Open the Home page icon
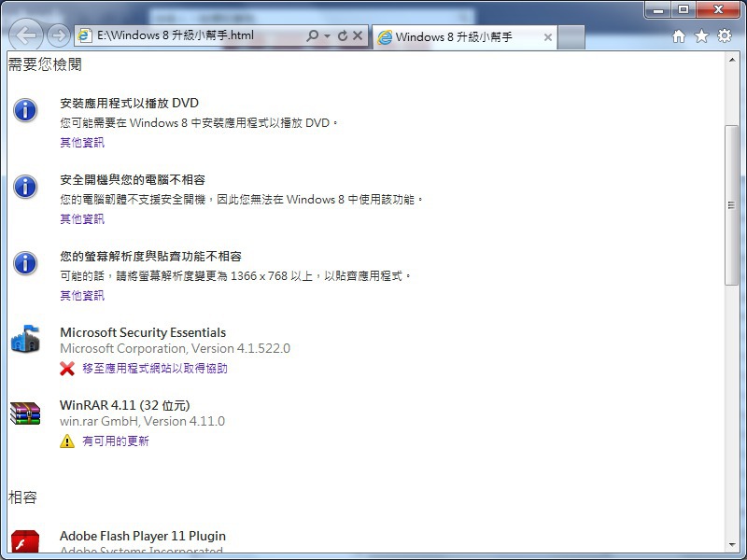 point(679,36)
